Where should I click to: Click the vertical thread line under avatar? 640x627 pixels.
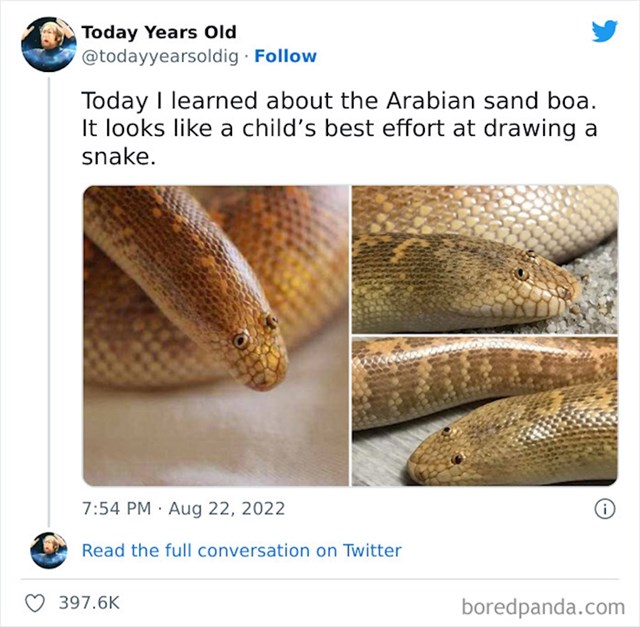[x=49, y=302]
